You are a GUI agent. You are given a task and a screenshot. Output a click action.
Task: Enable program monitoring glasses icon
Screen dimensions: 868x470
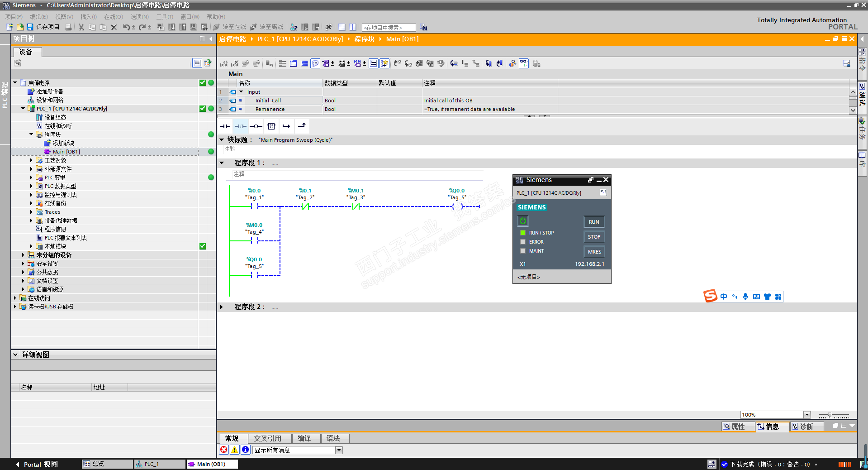[x=523, y=63]
